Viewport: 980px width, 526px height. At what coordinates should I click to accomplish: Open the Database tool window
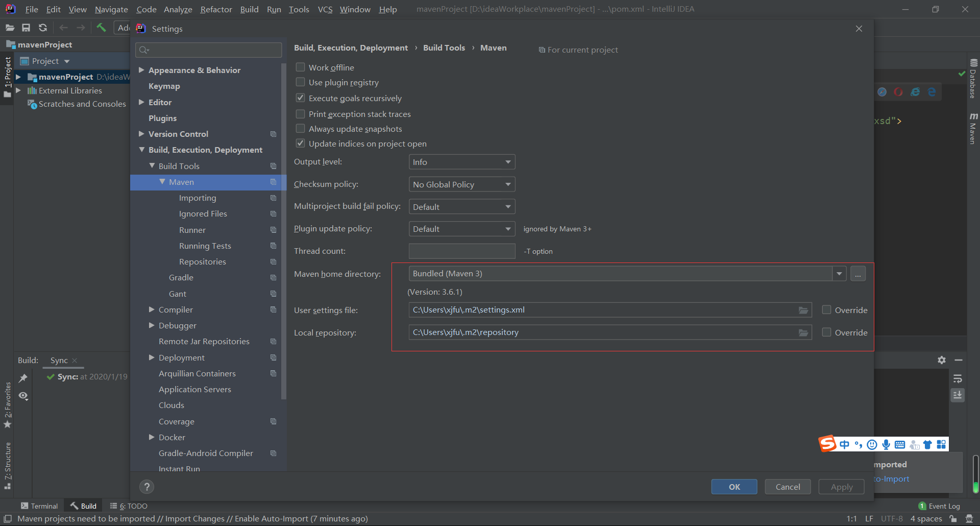tap(973, 79)
